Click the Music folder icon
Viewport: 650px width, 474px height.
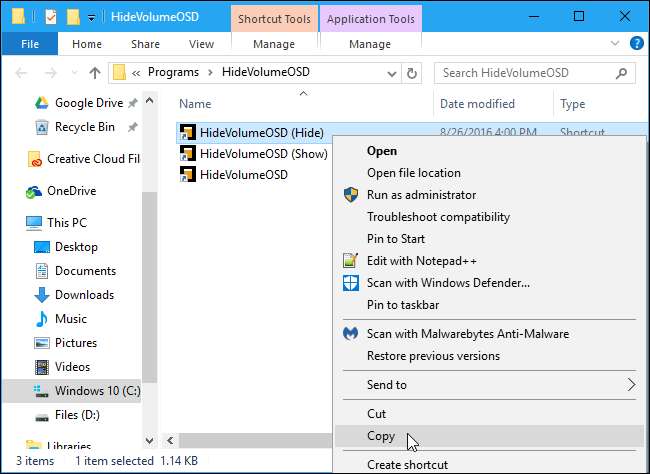point(41,319)
